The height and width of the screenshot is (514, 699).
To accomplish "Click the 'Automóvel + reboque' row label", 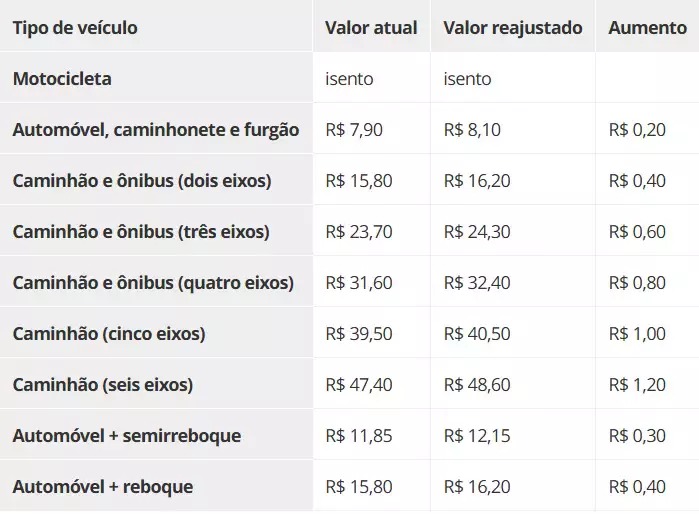I will 103,487.
